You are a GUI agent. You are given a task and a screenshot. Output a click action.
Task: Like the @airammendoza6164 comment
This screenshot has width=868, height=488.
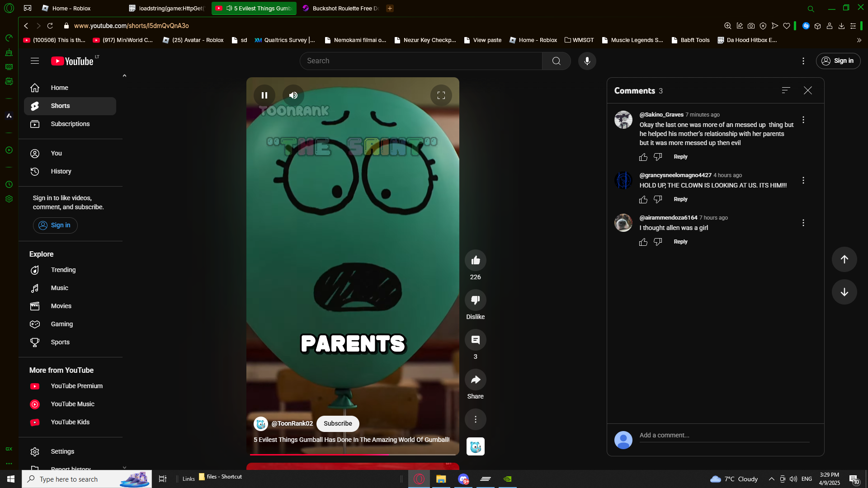pyautogui.click(x=643, y=242)
